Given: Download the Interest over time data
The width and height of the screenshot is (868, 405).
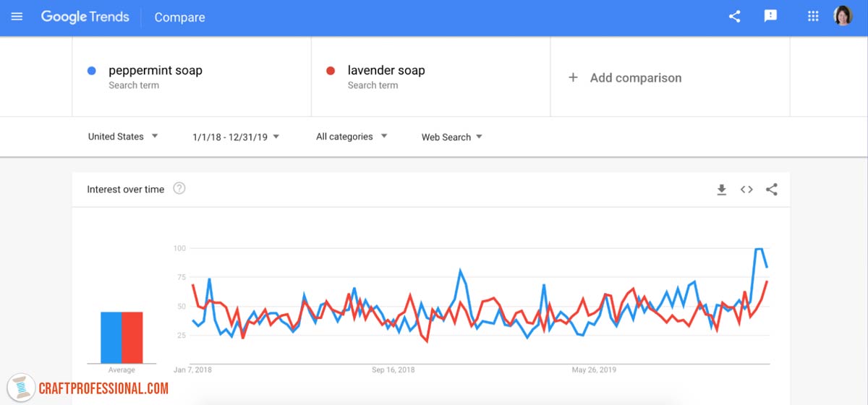Looking at the screenshot, I should point(721,189).
